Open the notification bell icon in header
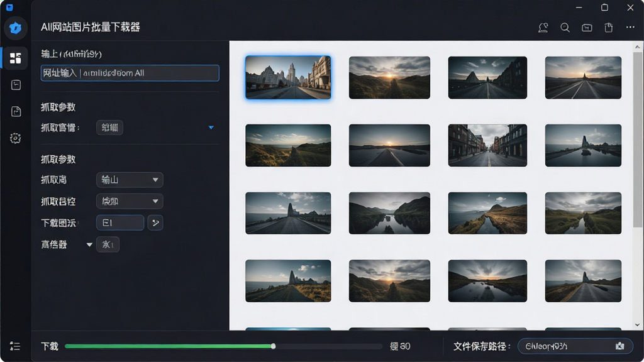644x362 pixels. coord(543,28)
